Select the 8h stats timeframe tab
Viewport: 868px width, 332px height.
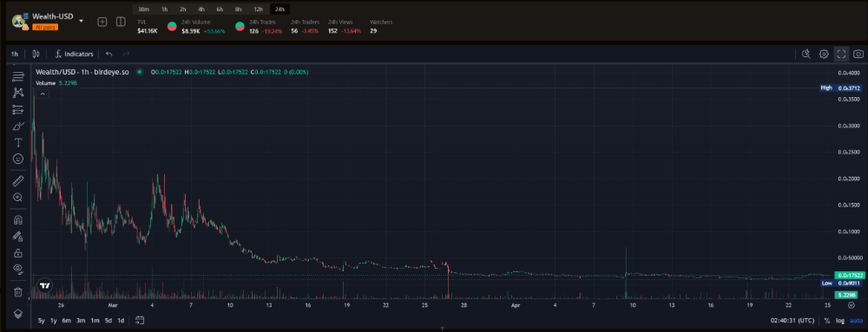click(238, 10)
